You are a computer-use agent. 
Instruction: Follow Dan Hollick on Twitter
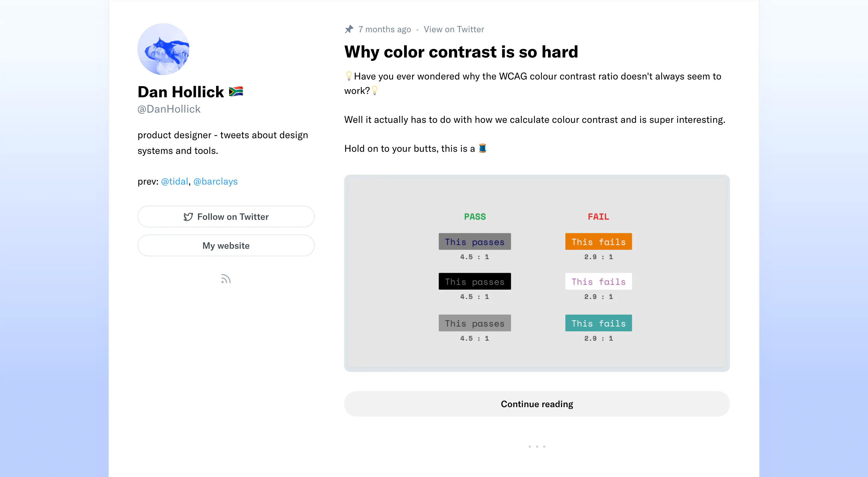click(x=226, y=217)
